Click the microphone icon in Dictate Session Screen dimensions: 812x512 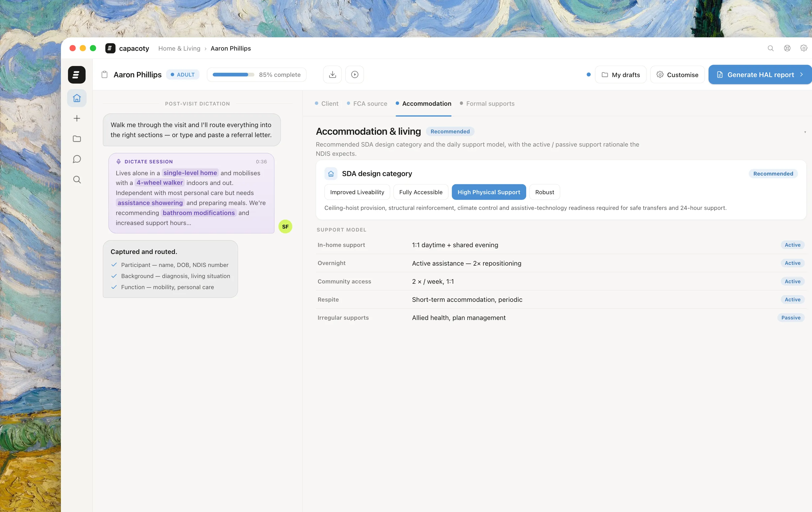coord(119,162)
